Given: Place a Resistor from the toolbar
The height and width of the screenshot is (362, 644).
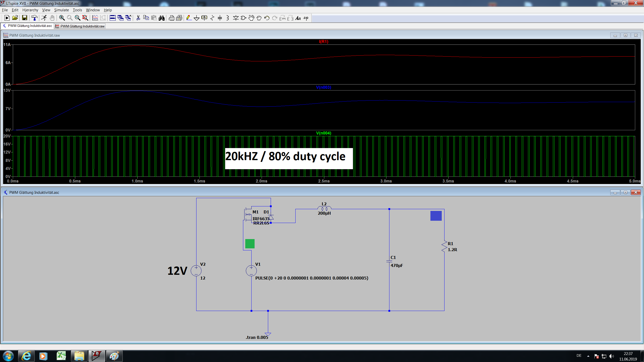Looking at the screenshot, I should 212,18.
